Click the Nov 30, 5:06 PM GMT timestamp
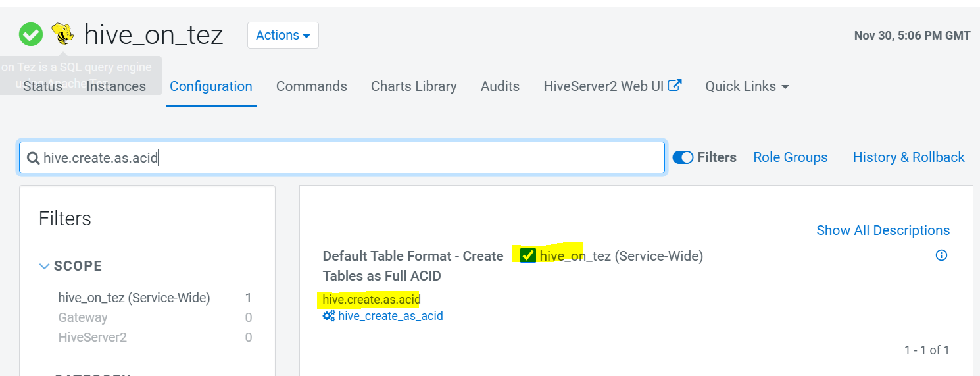This screenshot has width=980, height=376. 912,36
